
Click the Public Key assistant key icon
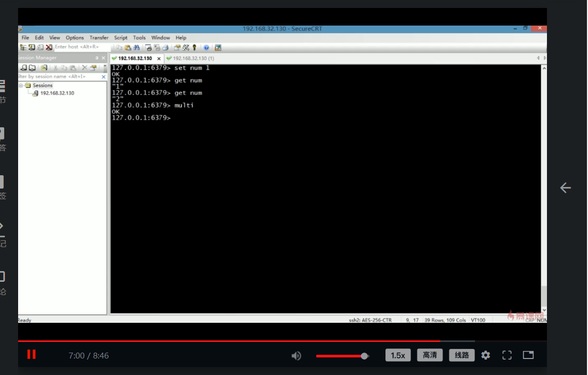coord(194,47)
